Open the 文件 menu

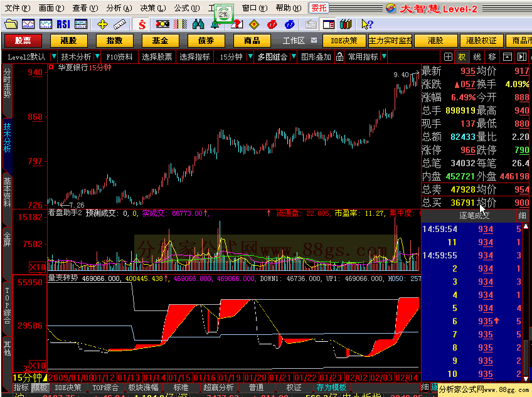18,8
